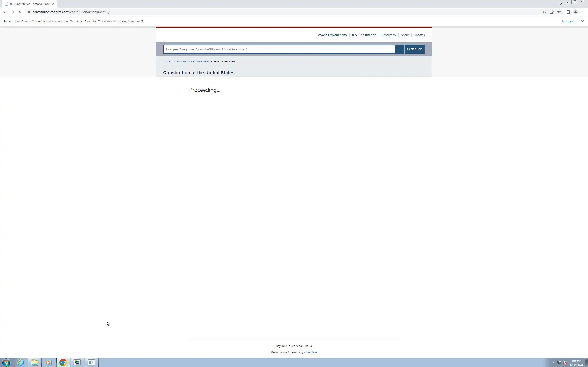Screen dimensions: 588x367
Task: Click the Search Help button
Action: 415,49
